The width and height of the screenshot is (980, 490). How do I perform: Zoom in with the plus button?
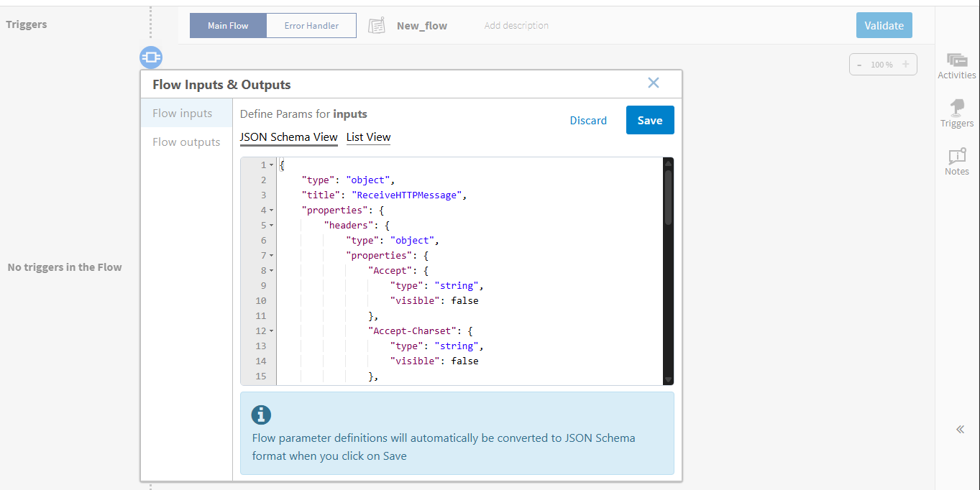click(x=905, y=65)
